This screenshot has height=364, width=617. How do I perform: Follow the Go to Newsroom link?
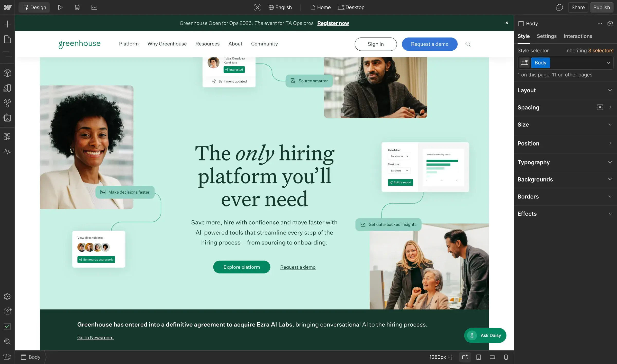coord(95,338)
